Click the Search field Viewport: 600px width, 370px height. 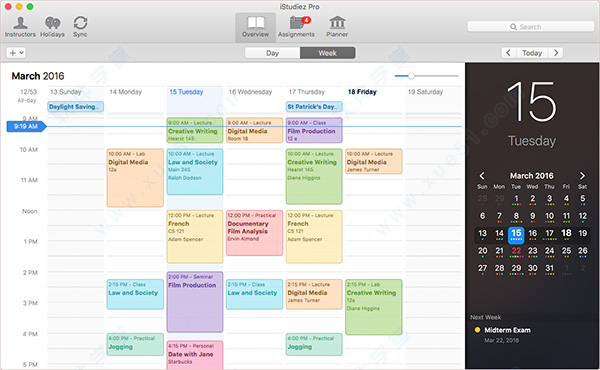[530, 26]
